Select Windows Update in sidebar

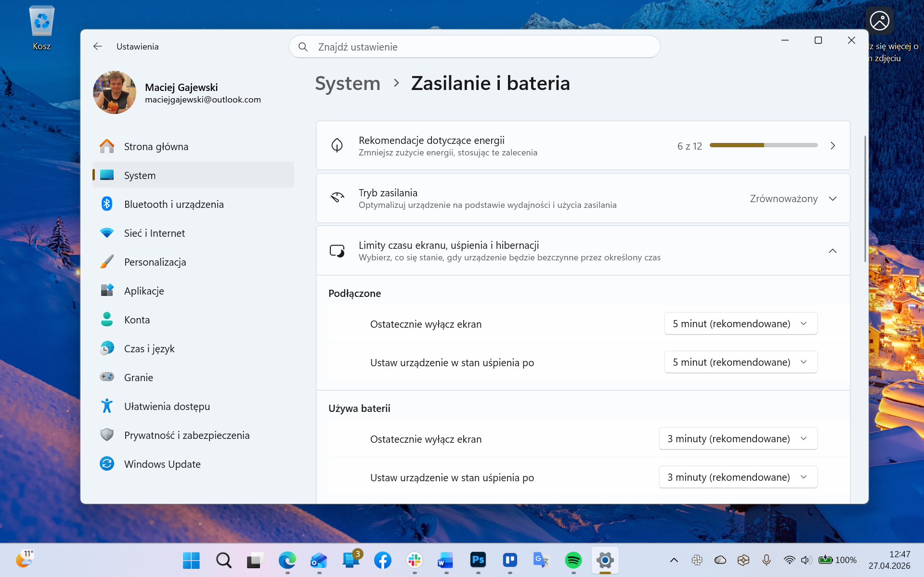point(162,464)
